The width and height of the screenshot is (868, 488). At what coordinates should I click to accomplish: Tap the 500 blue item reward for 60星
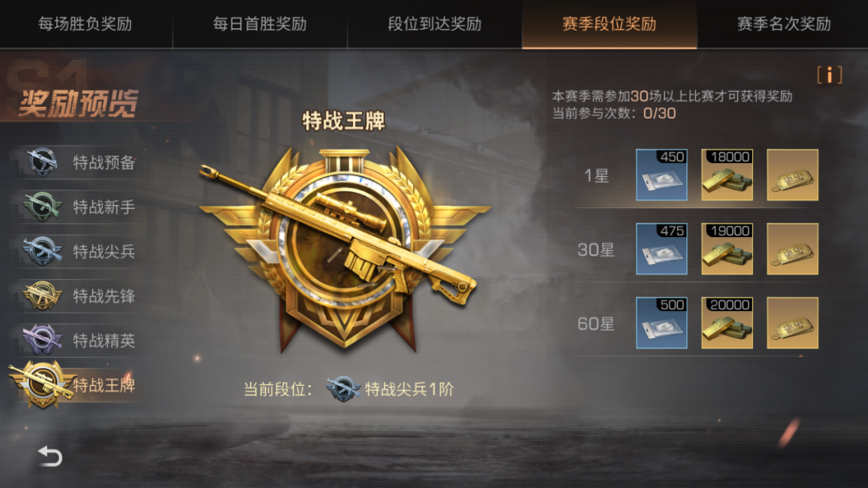(661, 323)
